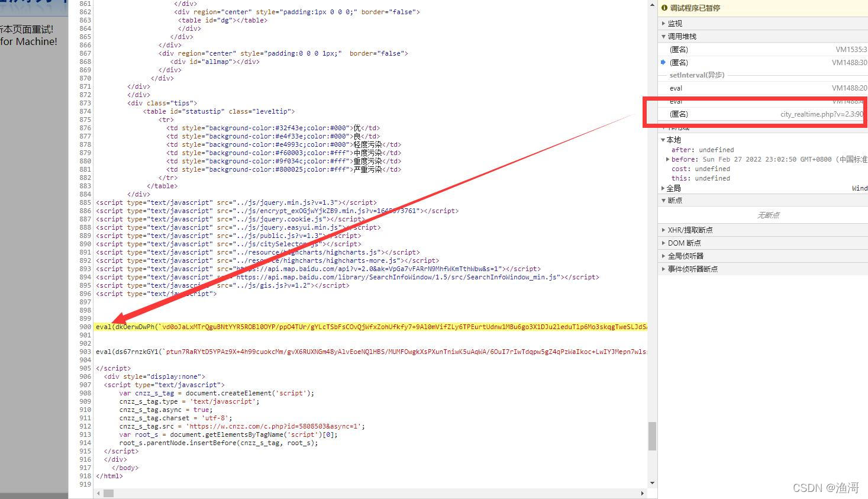Select call stack frame eval VM1488:20
The width and height of the screenshot is (868, 499).
[x=763, y=88]
